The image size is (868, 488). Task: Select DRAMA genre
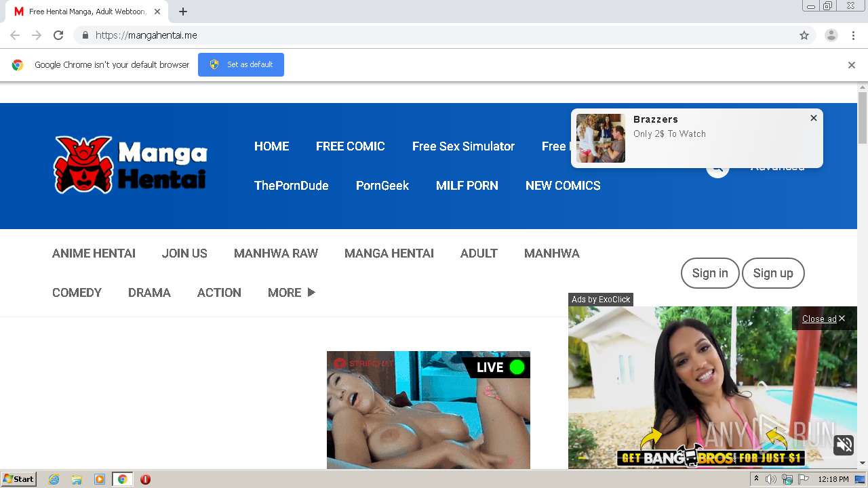(149, 293)
